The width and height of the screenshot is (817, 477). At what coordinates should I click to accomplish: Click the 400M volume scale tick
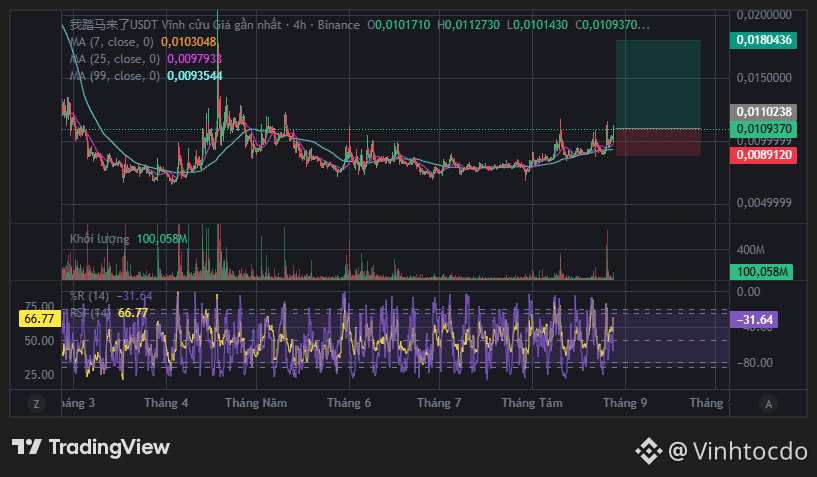(x=751, y=250)
